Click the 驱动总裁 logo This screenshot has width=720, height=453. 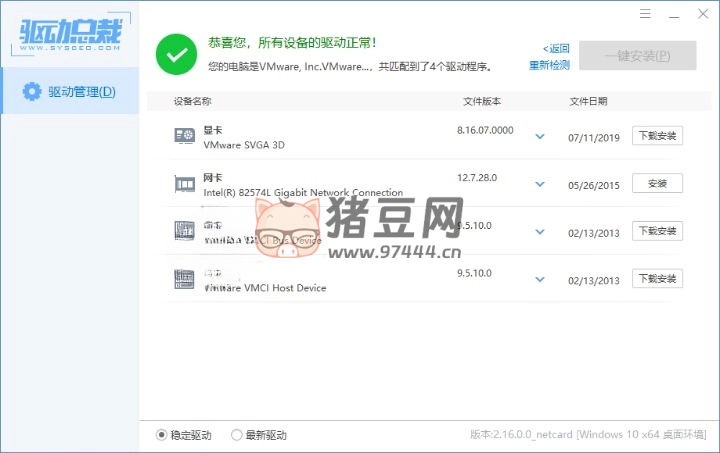click(69, 33)
